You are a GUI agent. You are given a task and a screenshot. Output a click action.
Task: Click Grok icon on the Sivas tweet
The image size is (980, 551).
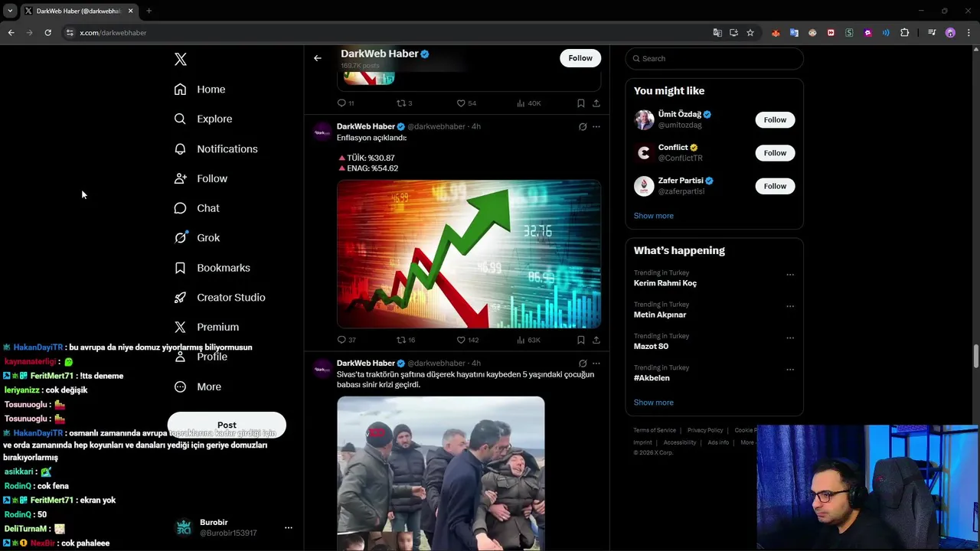tap(583, 364)
